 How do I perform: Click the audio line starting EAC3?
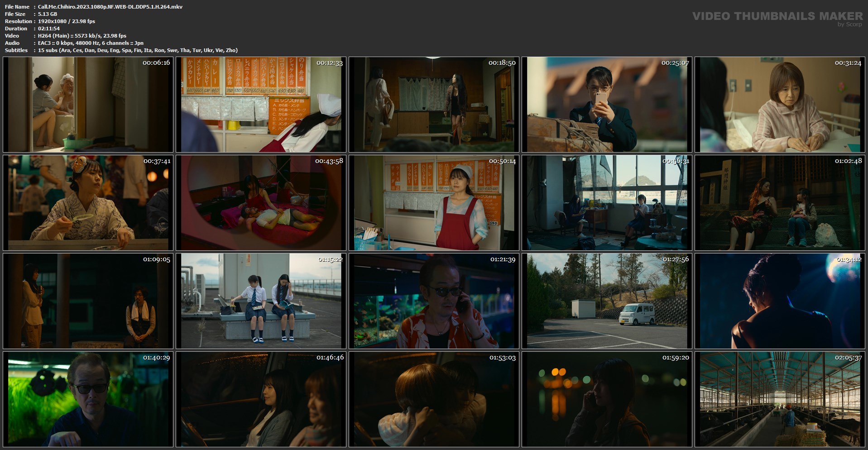91,43
